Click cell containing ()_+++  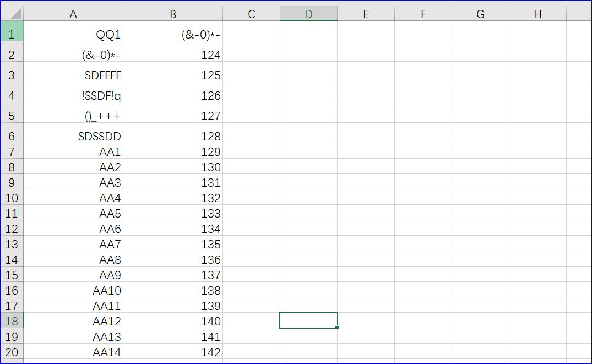[73, 112]
